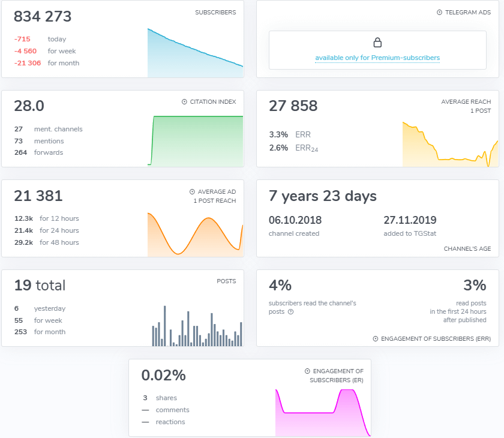The image size is (504, 438).
Task: Open the "available only for Premium-subscribers" link
Action: point(377,58)
